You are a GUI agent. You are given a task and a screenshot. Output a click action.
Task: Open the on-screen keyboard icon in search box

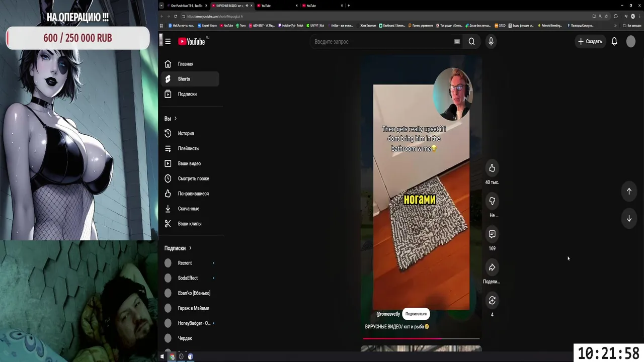click(x=457, y=42)
